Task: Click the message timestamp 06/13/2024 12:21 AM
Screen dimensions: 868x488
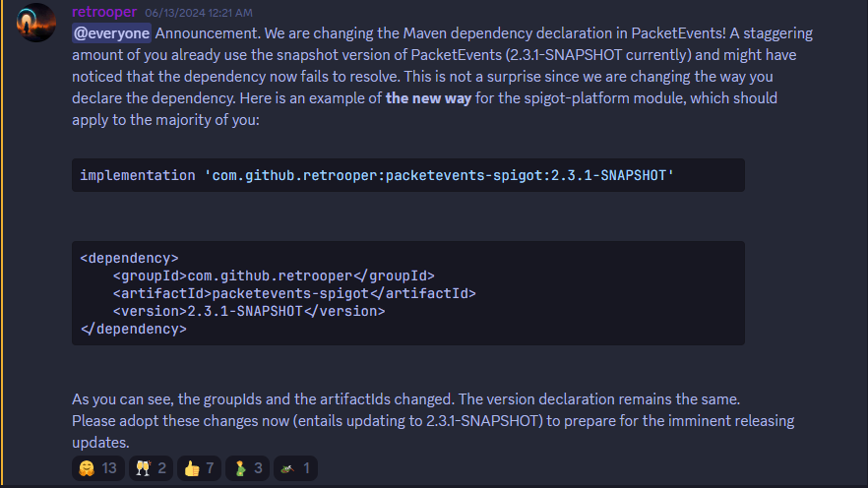Action: pyautogui.click(x=198, y=13)
